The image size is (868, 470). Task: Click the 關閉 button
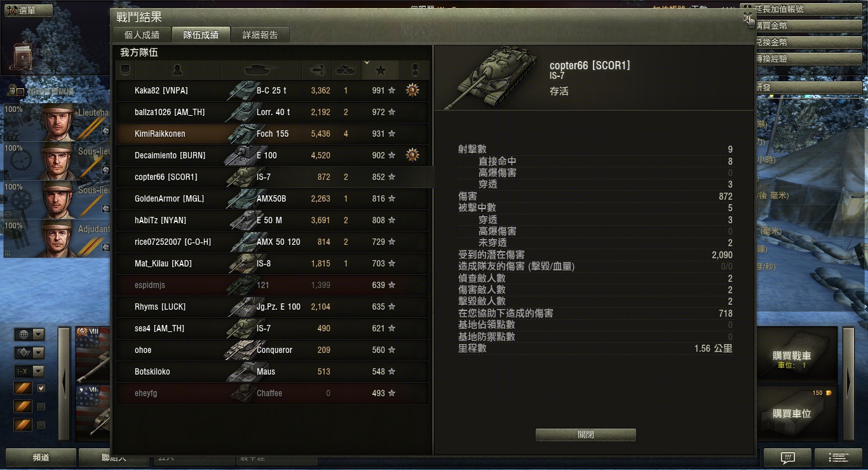586,435
